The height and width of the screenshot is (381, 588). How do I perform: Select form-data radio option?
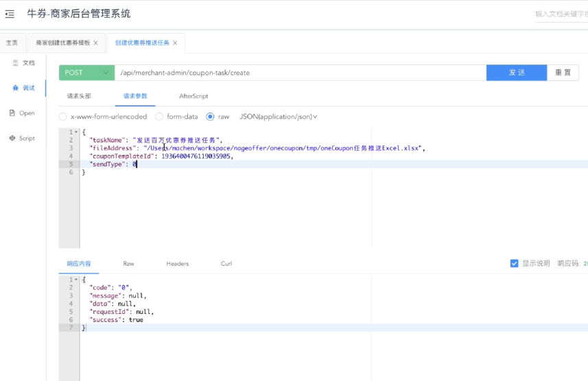click(159, 116)
